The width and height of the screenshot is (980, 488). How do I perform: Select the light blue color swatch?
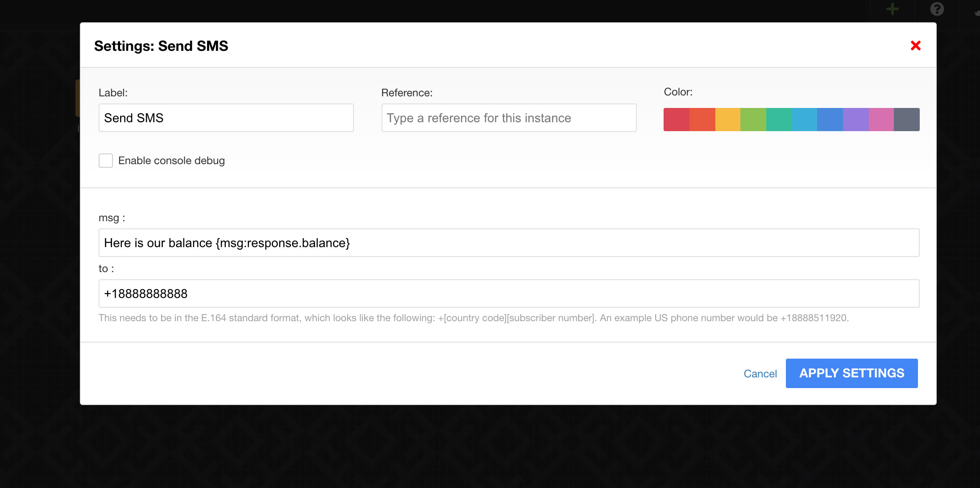805,120
